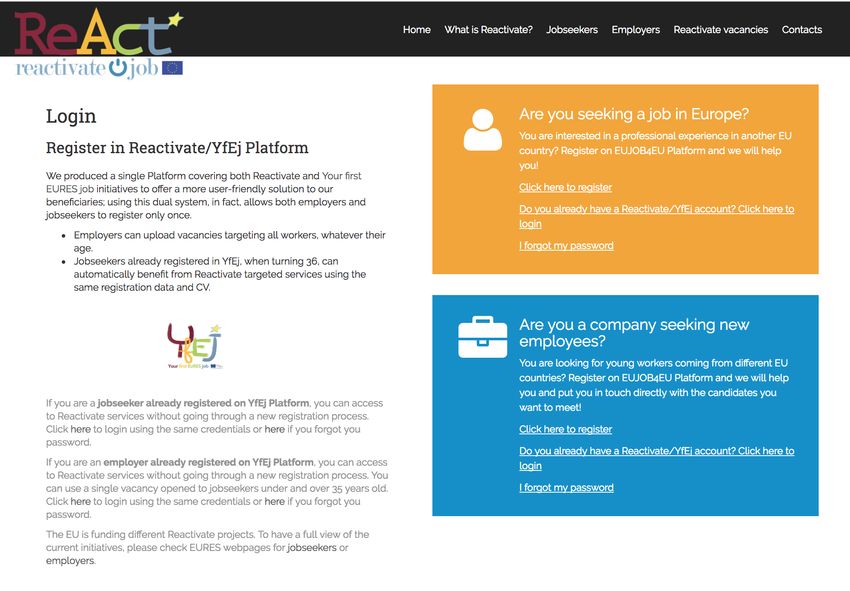850x591 pixels.
Task: Click the jobseeker person icon
Action: point(482,130)
